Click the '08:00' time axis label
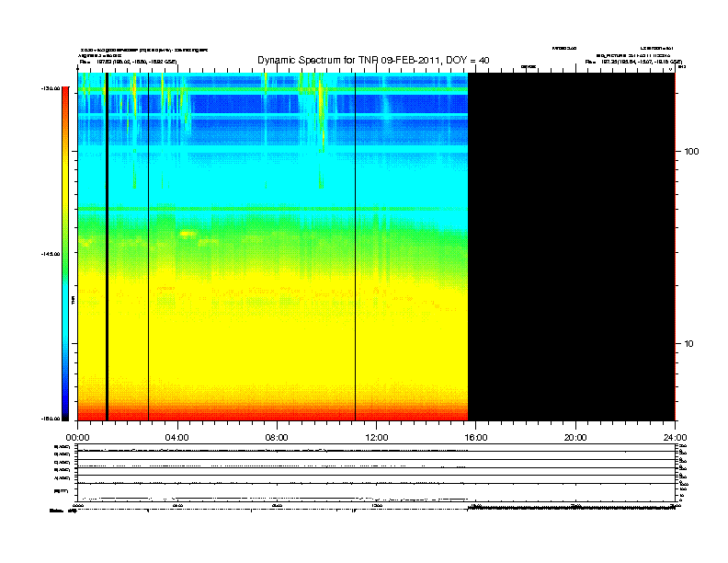Viewport: 728px width, 563px height. [x=277, y=438]
